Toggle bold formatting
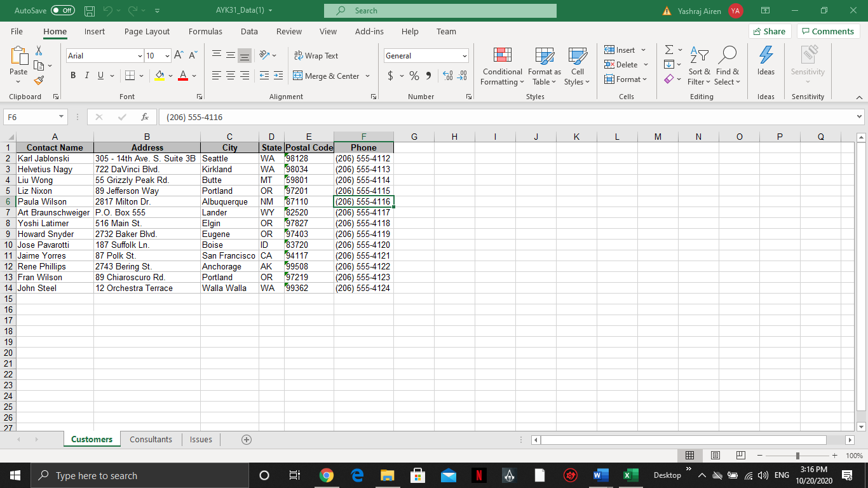This screenshot has height=488, width=868. click(x=72, y=76)
